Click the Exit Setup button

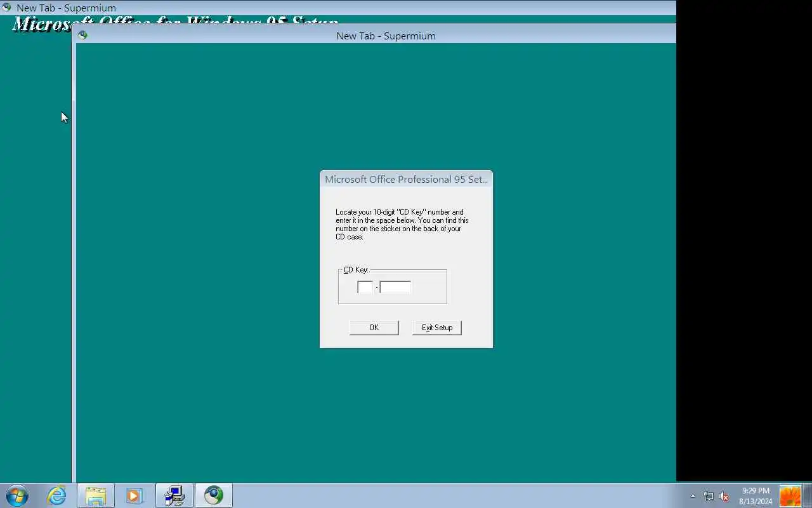(436, 328)
